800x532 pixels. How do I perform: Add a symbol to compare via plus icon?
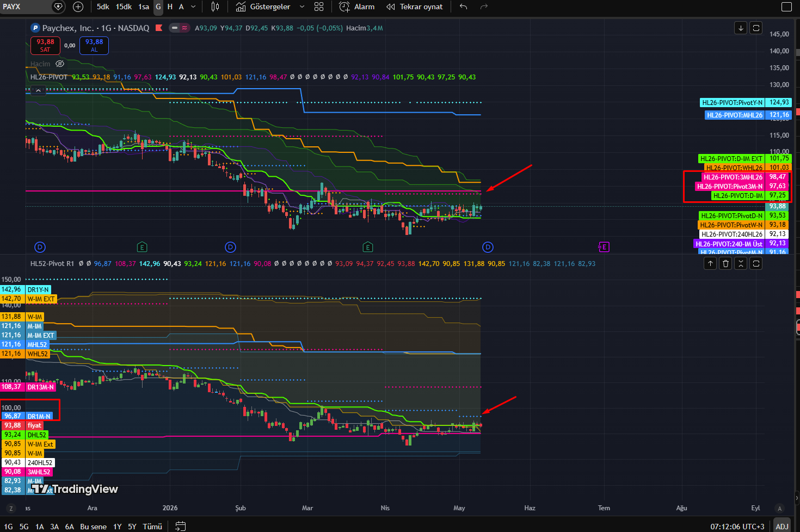(x=78, y=7)
